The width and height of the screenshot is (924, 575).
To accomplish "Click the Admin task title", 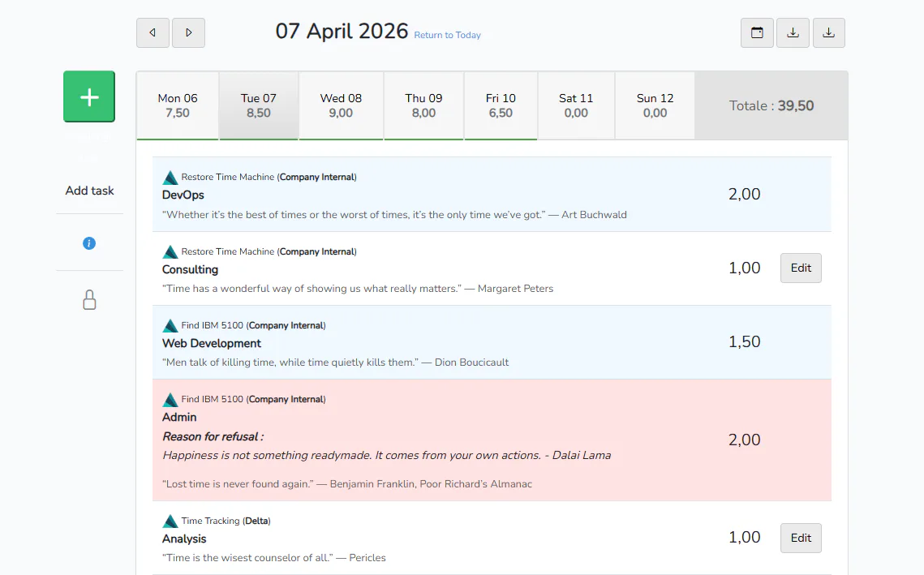I will pyautogui.click(x=179, y=417).
